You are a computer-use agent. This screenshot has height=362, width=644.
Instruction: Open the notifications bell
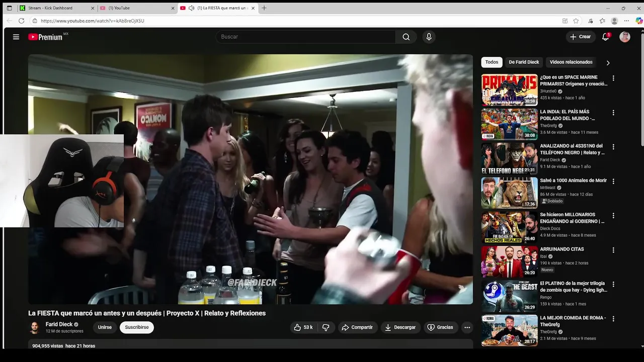point(606,37)
